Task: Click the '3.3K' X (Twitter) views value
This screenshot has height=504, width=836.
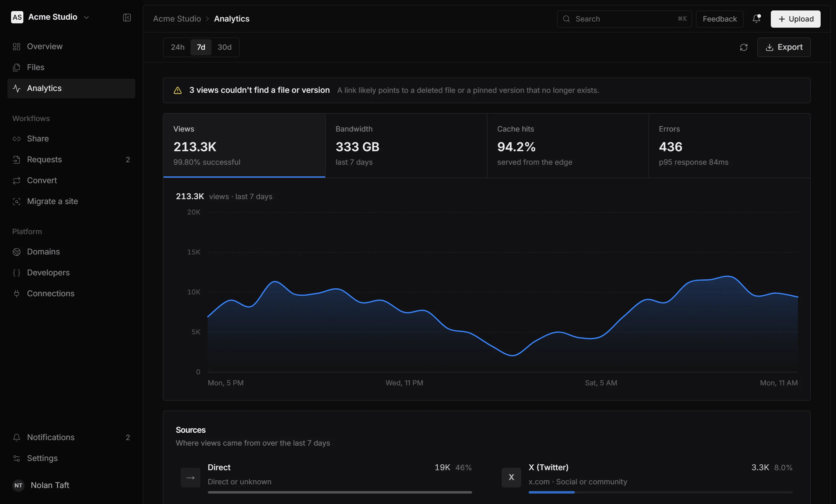Action: point(760,468)
